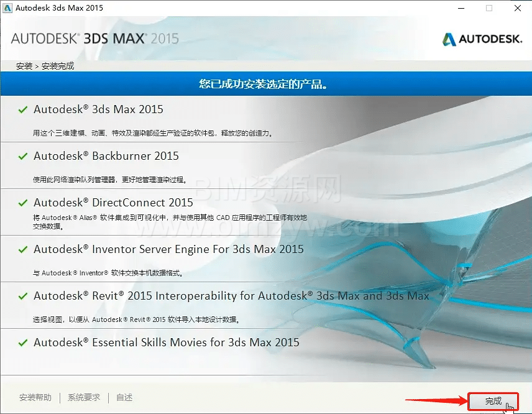Click the DirectConnect description mentioning Alias
This screenshot has height=414, width=532.
(170, 221)
